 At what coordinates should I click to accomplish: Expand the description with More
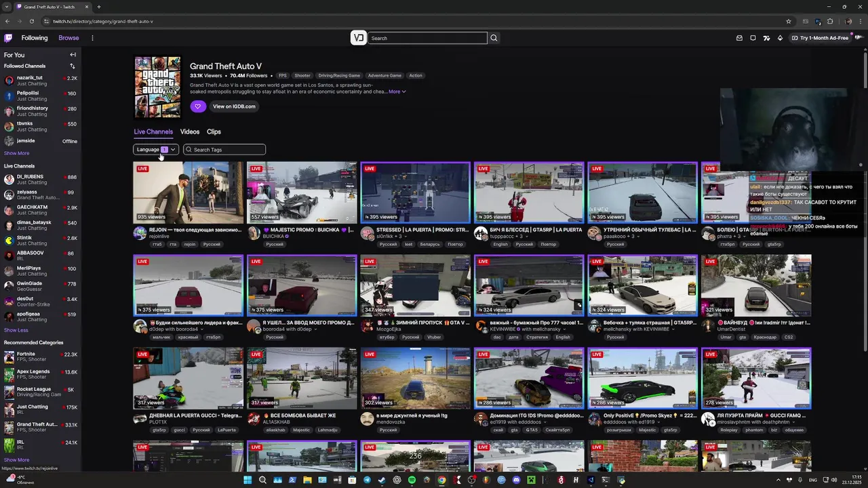coord(397,91)
